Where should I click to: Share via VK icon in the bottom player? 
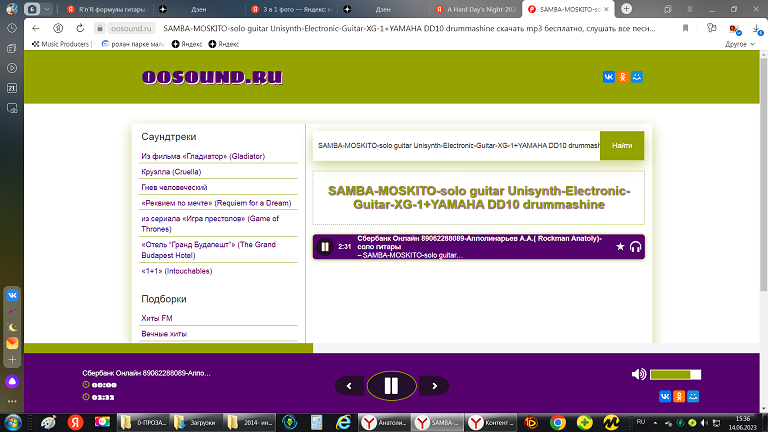pyautogui.click(x=665, y=396)
